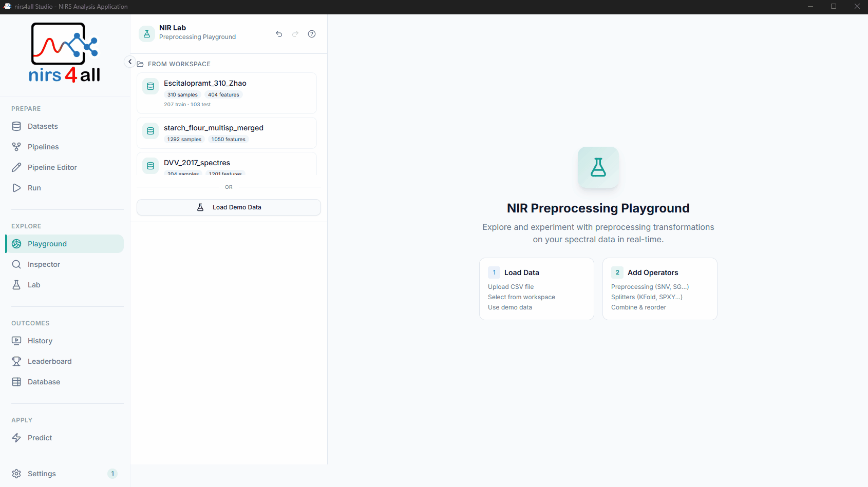Click the Playground sidebar icon
868x487 pixels.
point(16,244)
